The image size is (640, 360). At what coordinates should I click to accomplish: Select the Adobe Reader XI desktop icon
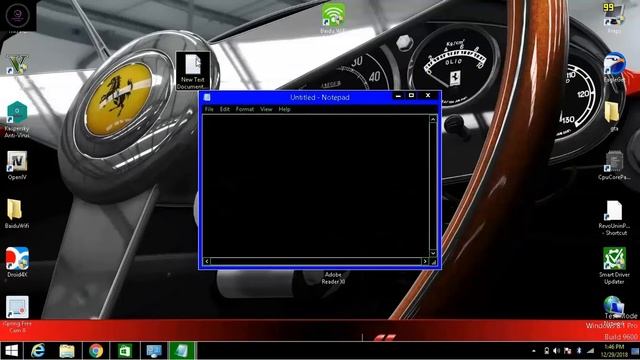point(333,278)
